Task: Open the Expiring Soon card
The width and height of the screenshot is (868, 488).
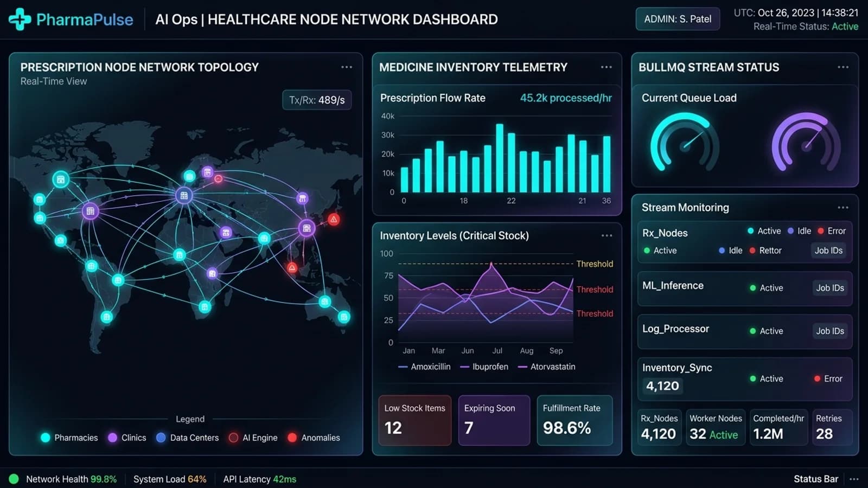Action: [x=494, y=420]
